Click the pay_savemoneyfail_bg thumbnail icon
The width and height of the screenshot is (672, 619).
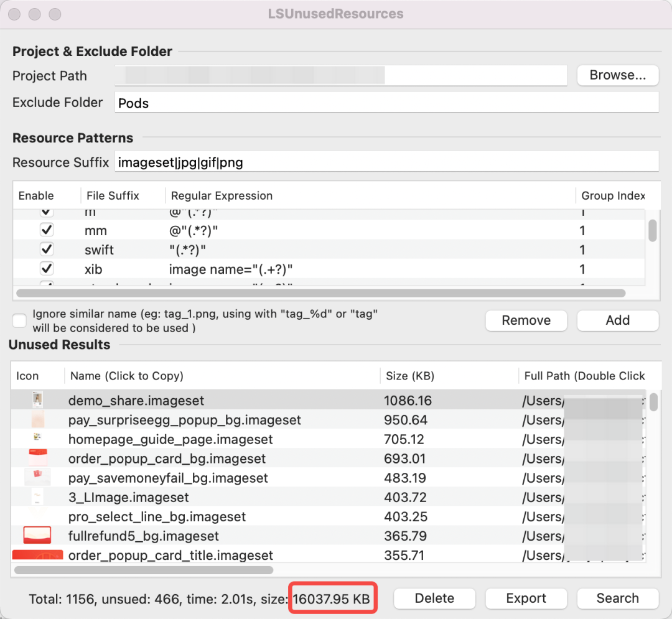tap(37, 477)
